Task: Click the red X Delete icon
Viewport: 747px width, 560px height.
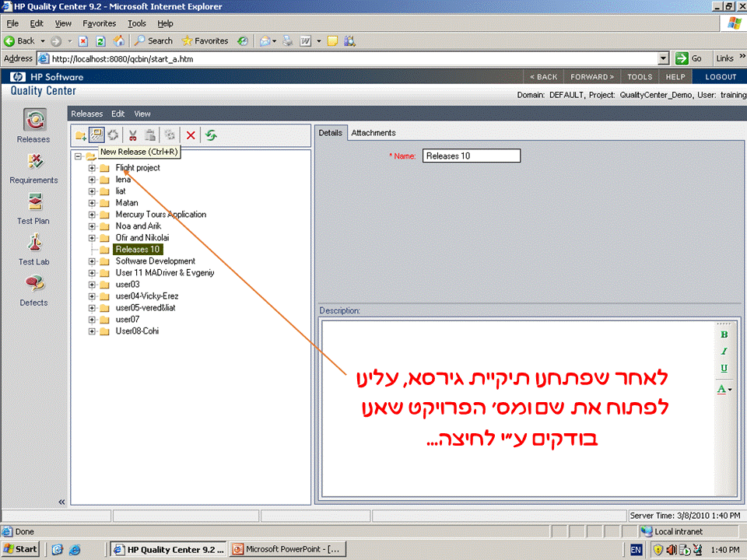Action: (x=191, y=135)
